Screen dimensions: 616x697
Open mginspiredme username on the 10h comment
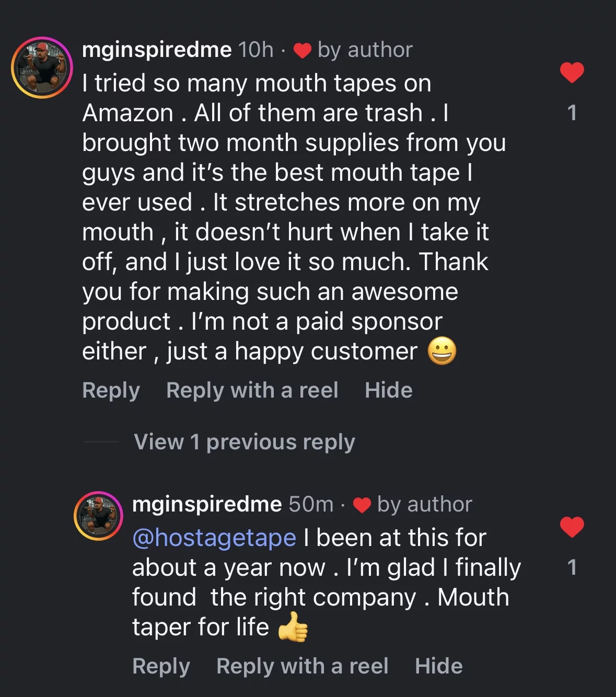[157, 50]
